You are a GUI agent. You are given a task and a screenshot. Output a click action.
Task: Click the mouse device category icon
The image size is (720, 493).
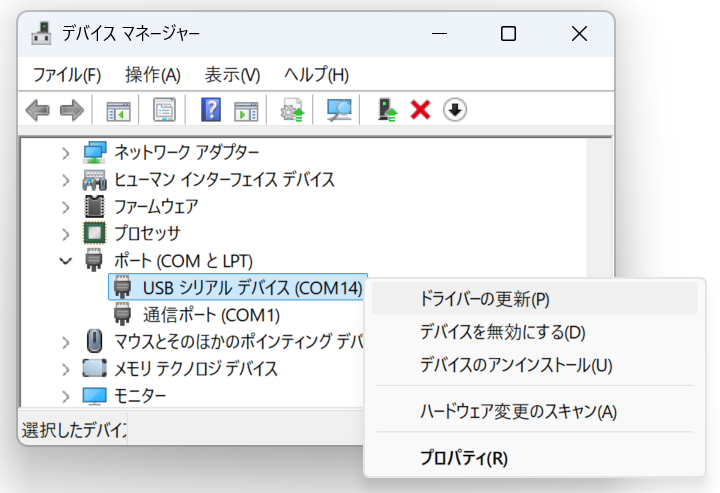[95, 341]
